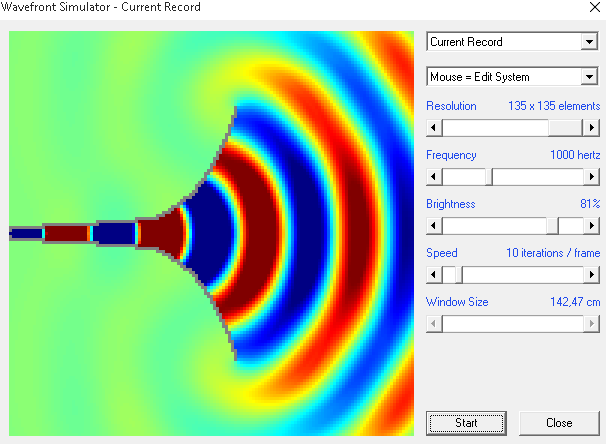Click the Window Size slider right arrow
This screenshot has width=606, height=444.
(x=591, y=323)
